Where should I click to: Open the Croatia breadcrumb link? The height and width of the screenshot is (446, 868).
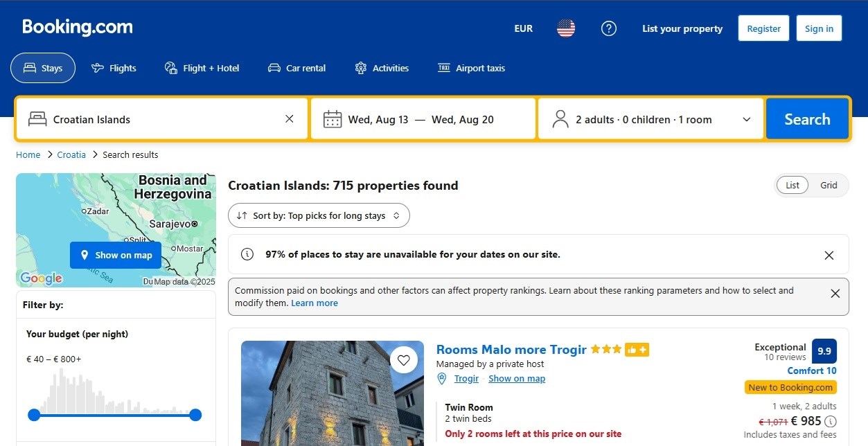click(71, 154)
